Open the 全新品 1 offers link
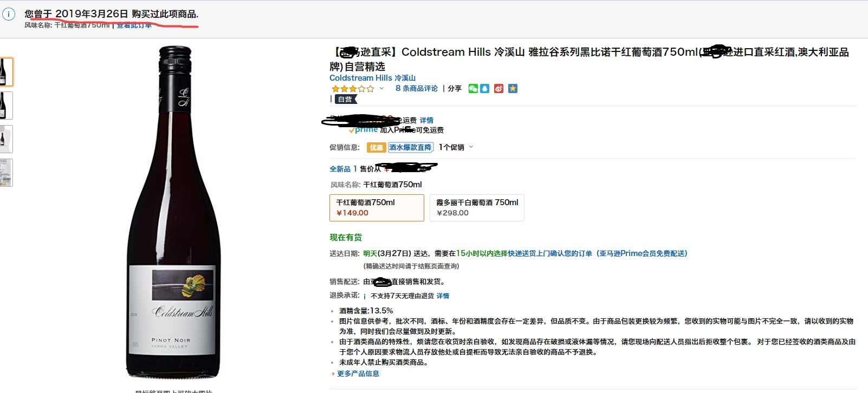Image resolution: width=868 pixels, height=393 pixels. tap(344, 169)
